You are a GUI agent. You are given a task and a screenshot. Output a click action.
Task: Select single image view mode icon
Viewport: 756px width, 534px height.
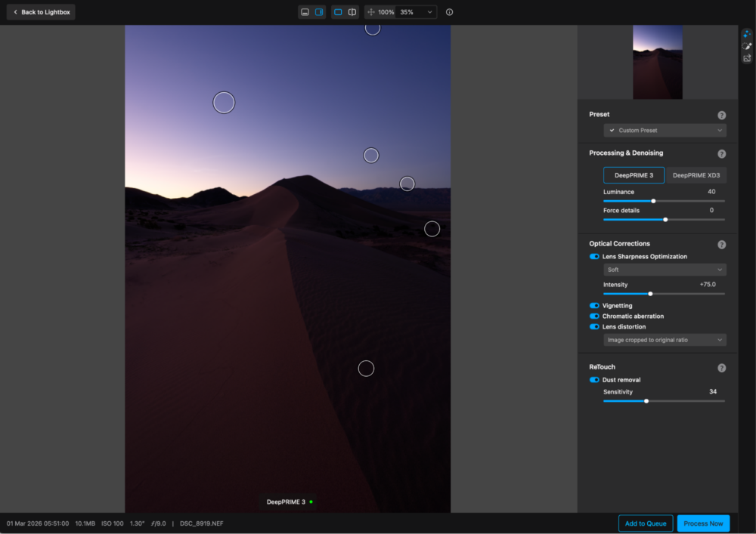(x=338, y=12)
